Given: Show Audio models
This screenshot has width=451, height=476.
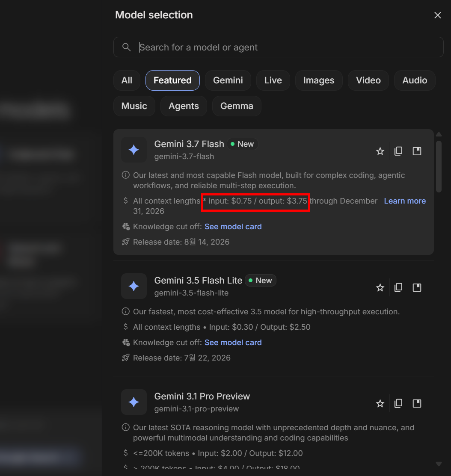Looking at the screenshot, I should point(415,80).
